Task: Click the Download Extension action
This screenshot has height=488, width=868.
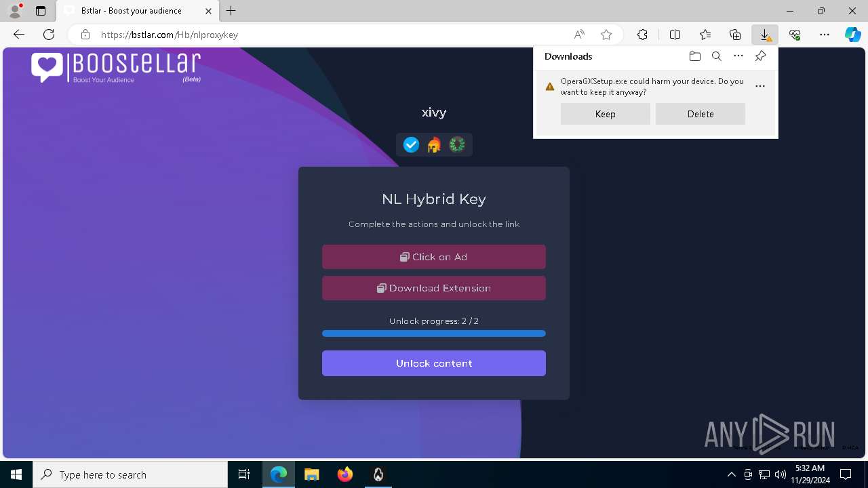Action: [434, 288]
